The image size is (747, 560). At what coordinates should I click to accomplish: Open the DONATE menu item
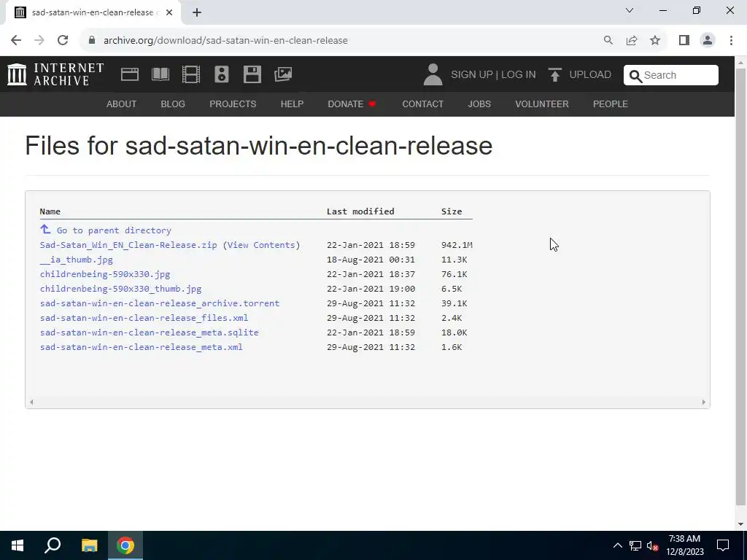point(352,104)
